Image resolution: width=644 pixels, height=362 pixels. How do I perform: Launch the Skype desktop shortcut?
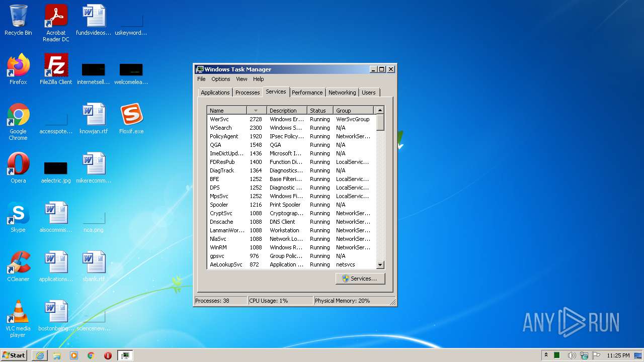18,217
